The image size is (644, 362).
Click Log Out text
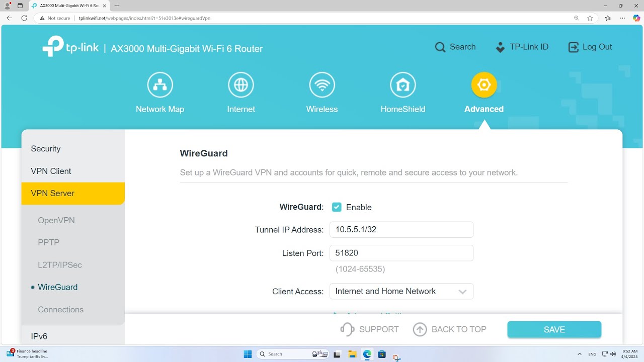597,47
